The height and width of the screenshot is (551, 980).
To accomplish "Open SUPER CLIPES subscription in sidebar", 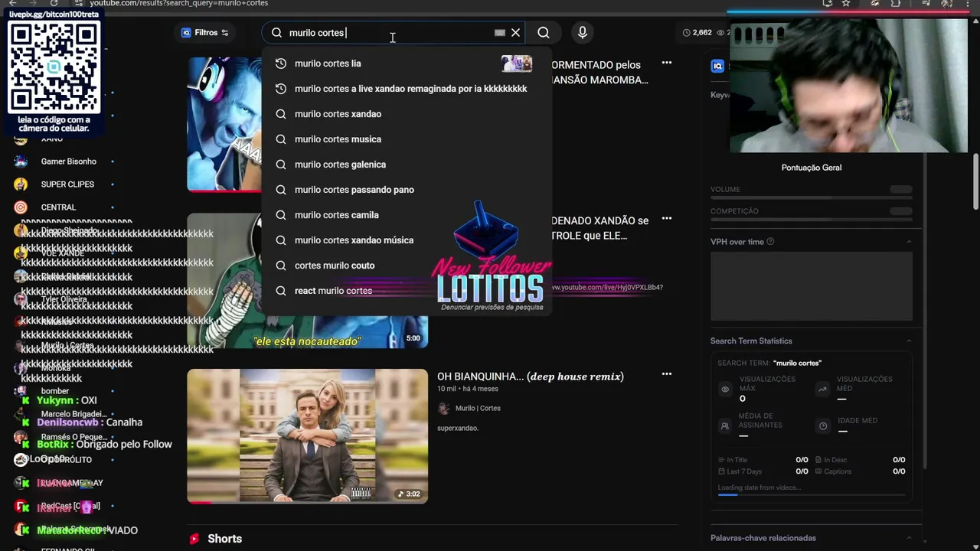I will pyautogui.click(x=67, y=184).
